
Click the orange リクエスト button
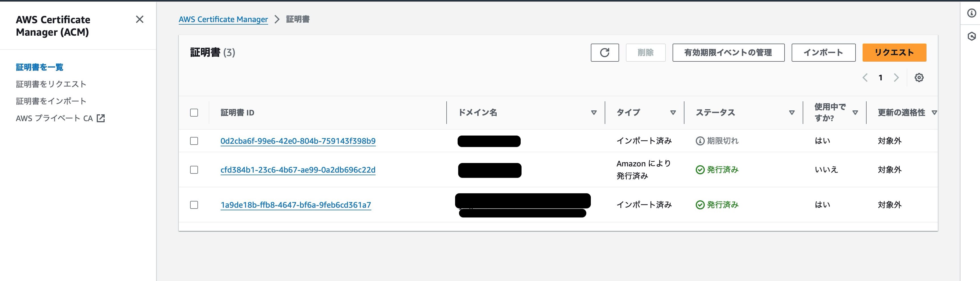(x=894, y=53)
